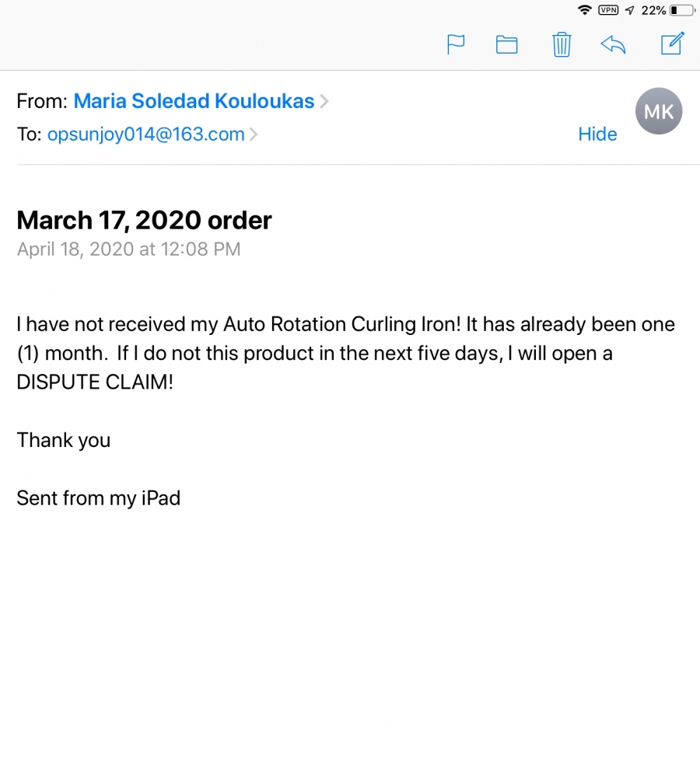Open recipient opsunjoy014@163.com address
This screenshot has width=700, height=768.
[x=145, y=134]
